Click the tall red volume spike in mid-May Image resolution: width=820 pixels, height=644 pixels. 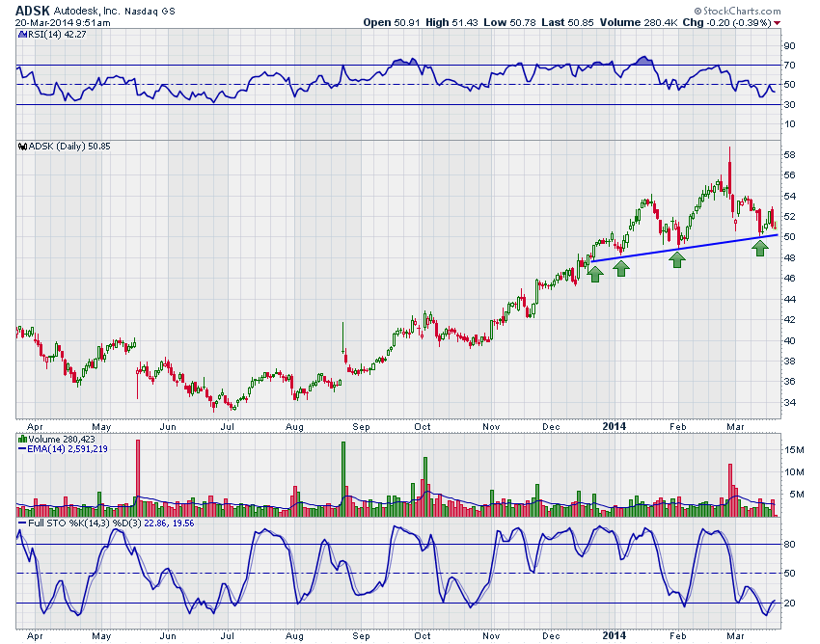[x=138, y=478]
